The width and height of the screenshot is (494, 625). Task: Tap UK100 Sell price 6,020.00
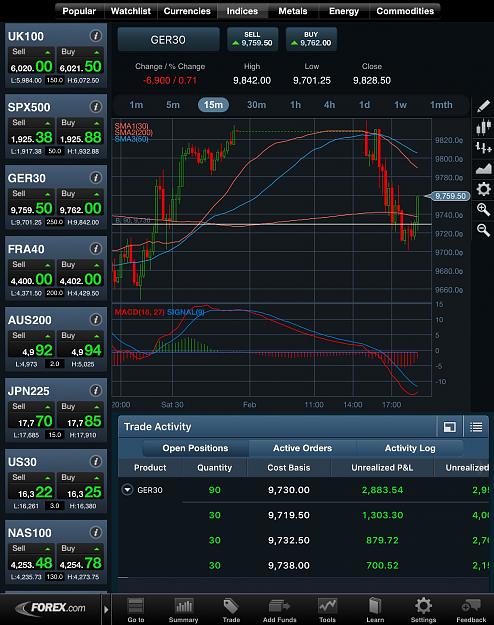click(x=32, y=61)
